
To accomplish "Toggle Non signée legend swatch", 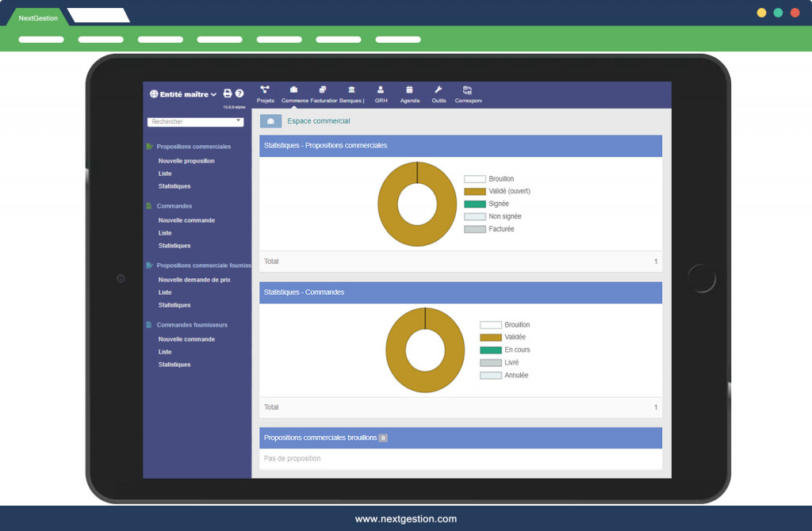I will point(475,217).
